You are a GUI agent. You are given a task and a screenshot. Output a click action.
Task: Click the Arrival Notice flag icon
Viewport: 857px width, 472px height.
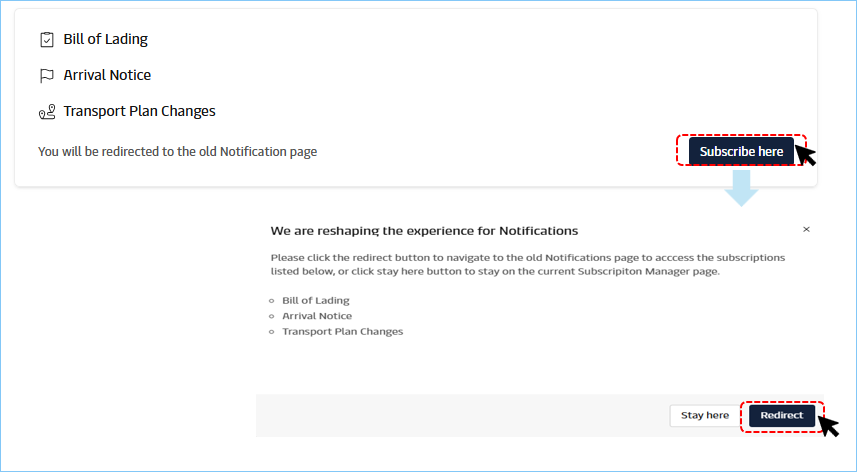46,76
